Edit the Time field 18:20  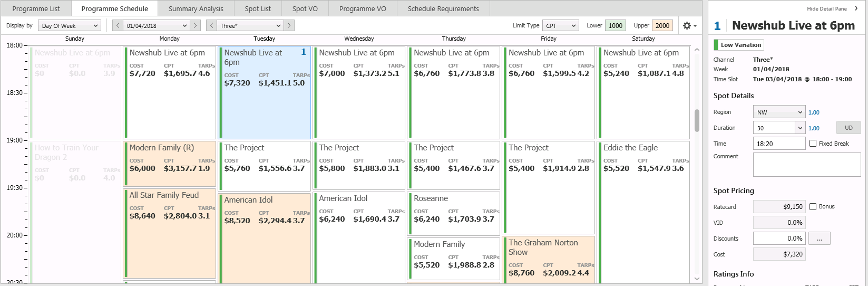[779, 144]
